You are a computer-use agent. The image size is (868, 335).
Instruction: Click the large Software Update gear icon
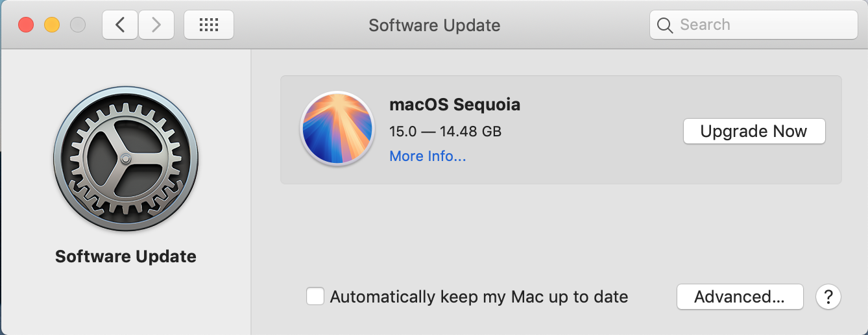point(126,159)
